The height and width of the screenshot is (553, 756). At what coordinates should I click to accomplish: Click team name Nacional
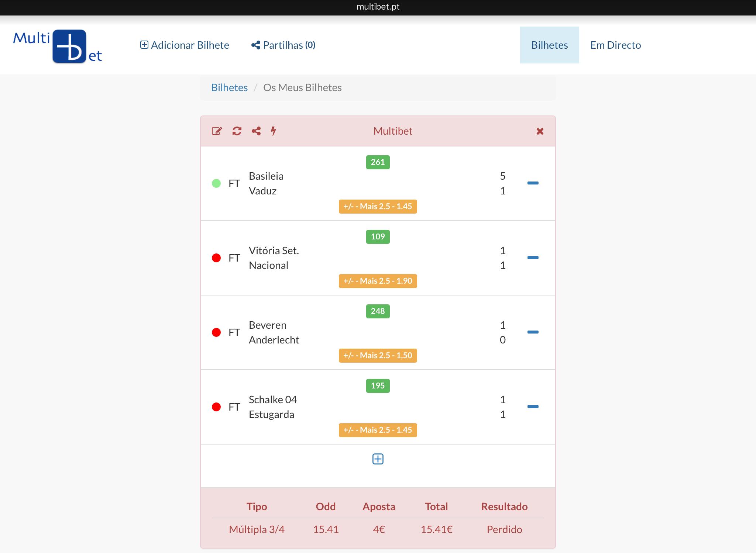coord(268,265)
